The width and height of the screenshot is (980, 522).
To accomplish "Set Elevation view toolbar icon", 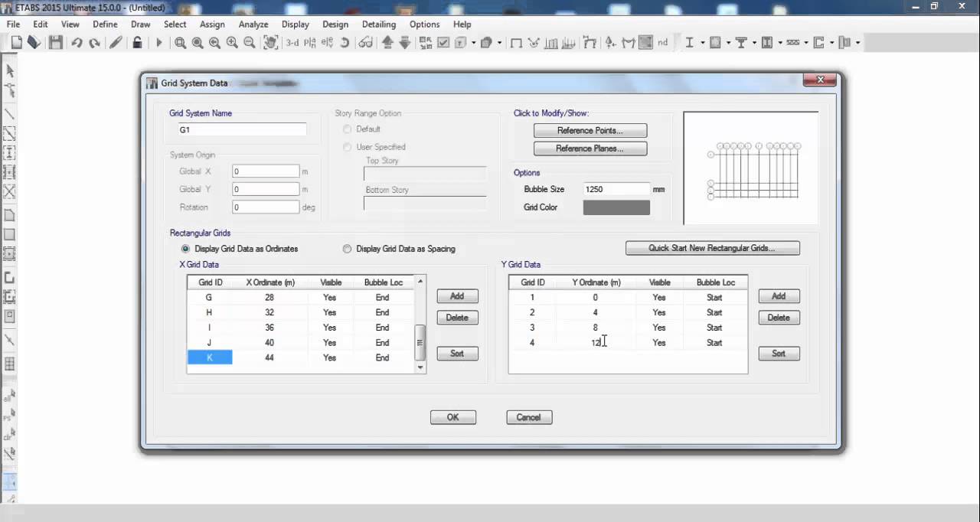I will (327, 43).
